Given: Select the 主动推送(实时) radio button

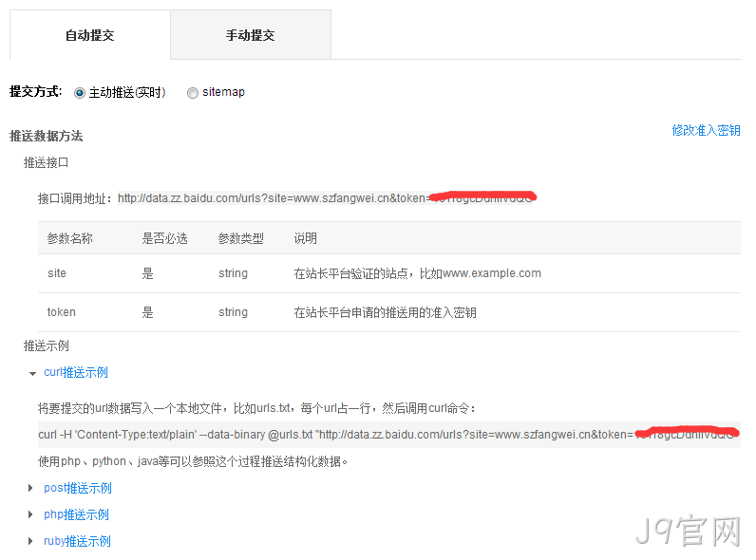Looking at the screenshot, I should (80, 92).
